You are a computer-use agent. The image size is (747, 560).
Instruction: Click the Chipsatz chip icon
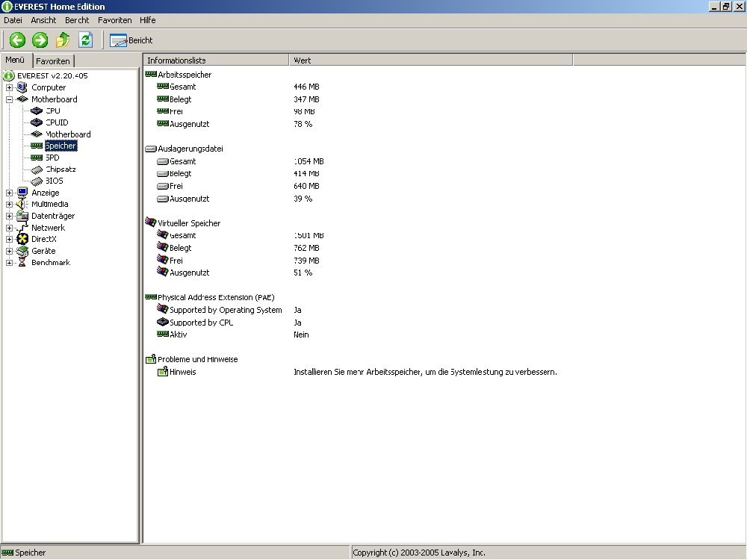37,169
